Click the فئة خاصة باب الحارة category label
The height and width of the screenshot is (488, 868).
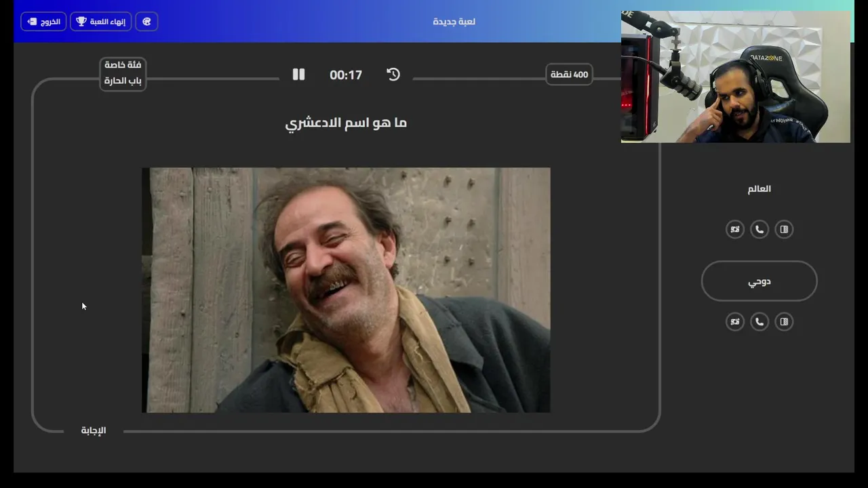[123, 74]
